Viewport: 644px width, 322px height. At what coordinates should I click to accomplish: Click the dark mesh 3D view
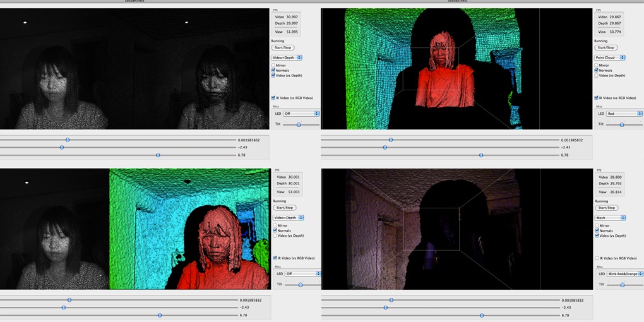[456, 229]
